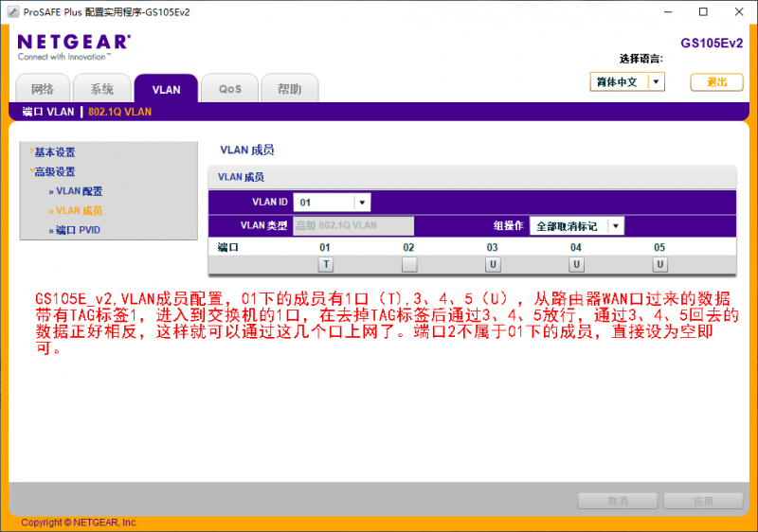Select the VLAN tab
The image size is (758, 532).
[x=166, y=89]
